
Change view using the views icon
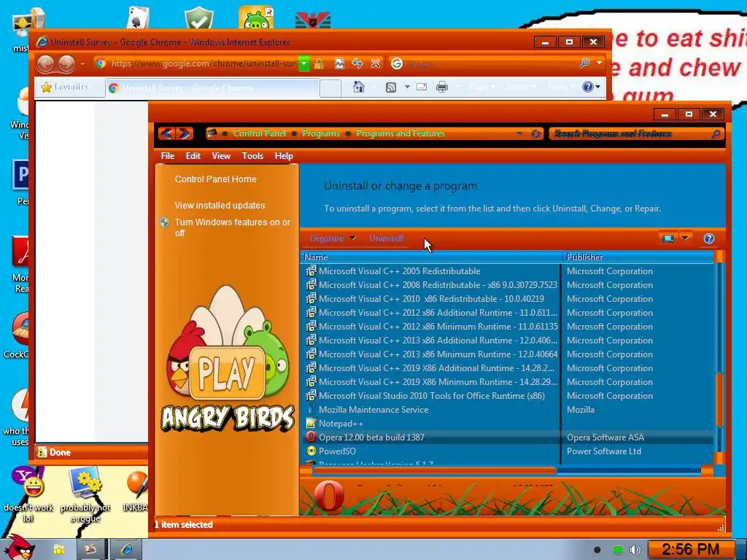tap(668, 238)
